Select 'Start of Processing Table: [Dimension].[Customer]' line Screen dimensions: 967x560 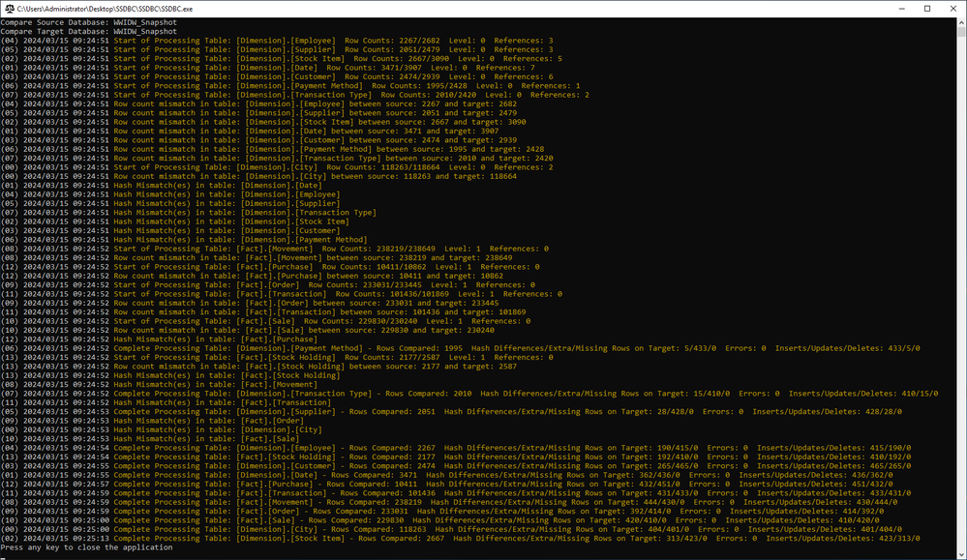277,77
